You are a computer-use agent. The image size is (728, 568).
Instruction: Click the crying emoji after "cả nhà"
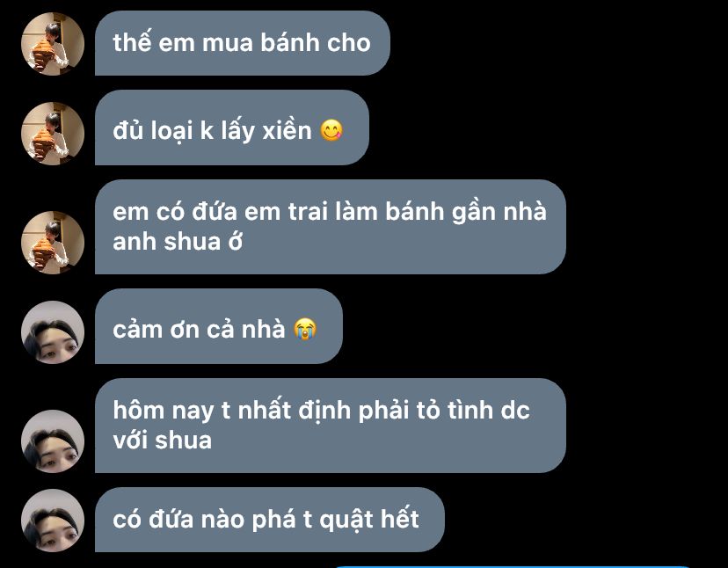[x=305, y=330]
